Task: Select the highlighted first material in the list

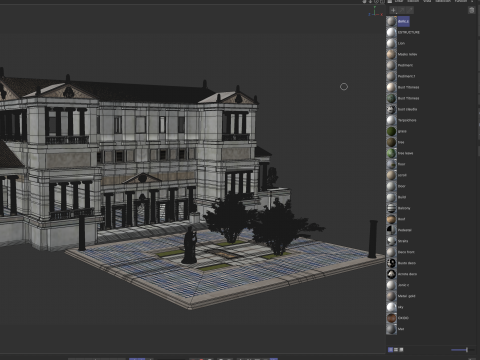Action: tap(398, 21)
